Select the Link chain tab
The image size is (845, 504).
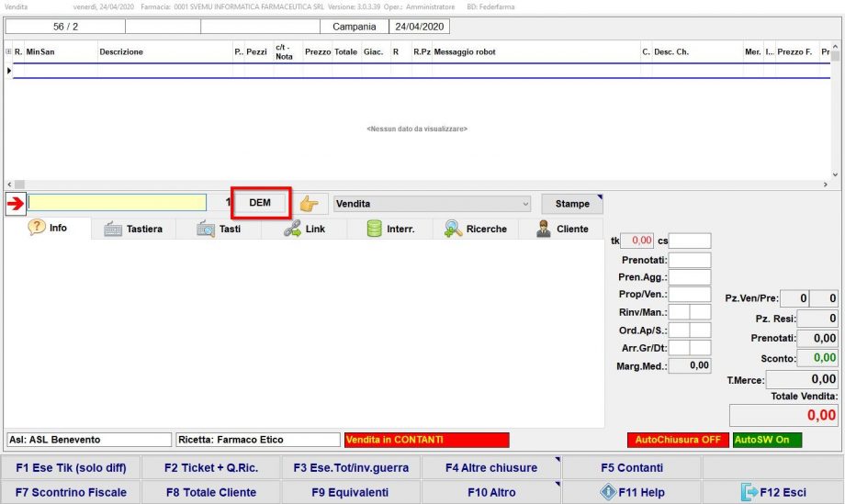click(304, 230)
